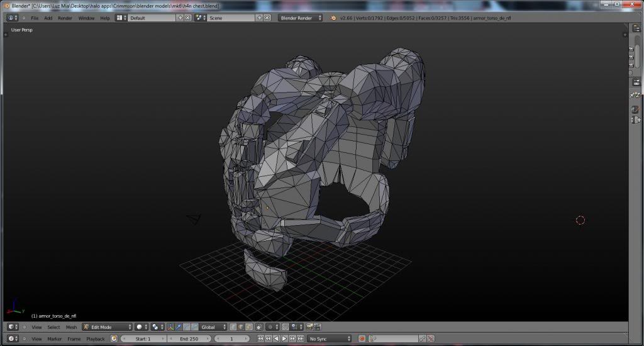The image size is (644, 346).
Task: Switch to face select mode
Action: pyautogui.click(x=249, y=327)
